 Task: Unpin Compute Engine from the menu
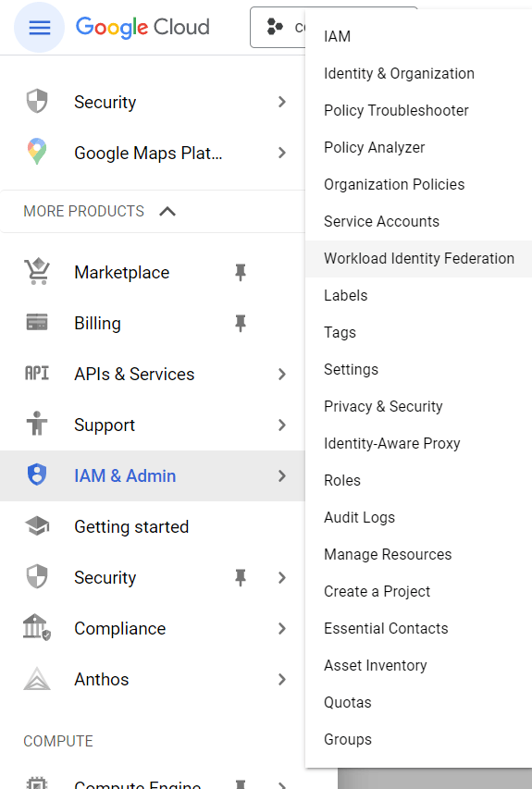pos(241,784)
